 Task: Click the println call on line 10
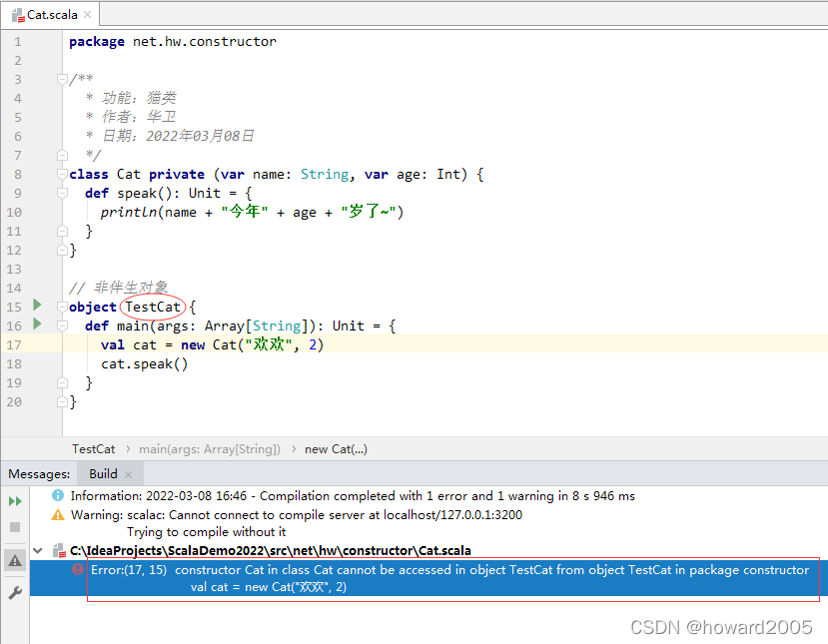(132, 213)
